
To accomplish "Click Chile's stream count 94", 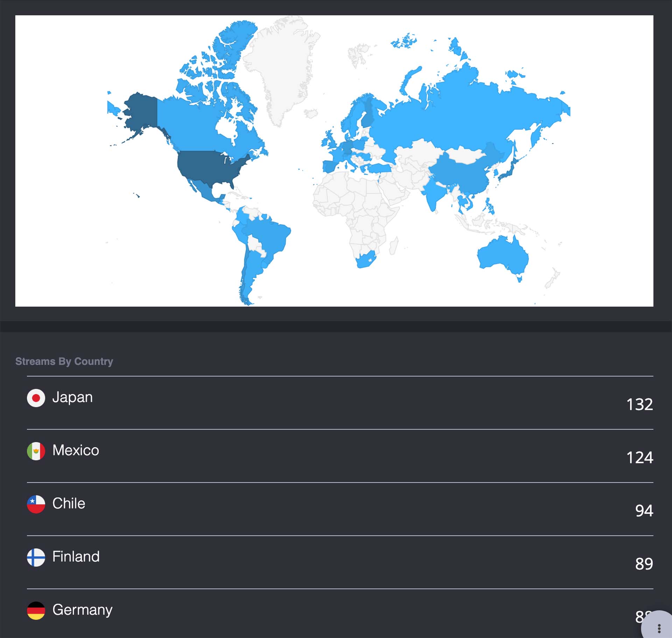I will coord(644,511).
